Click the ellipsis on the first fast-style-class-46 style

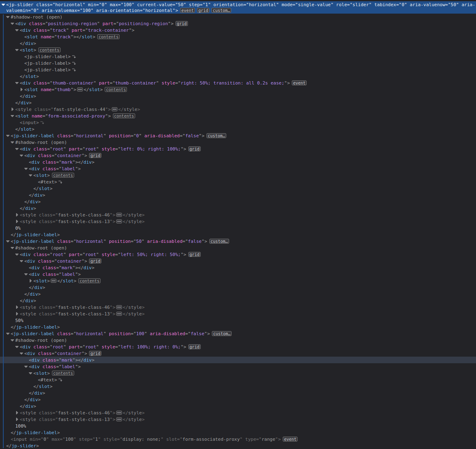pyautogui.click(x=119, y=215)
